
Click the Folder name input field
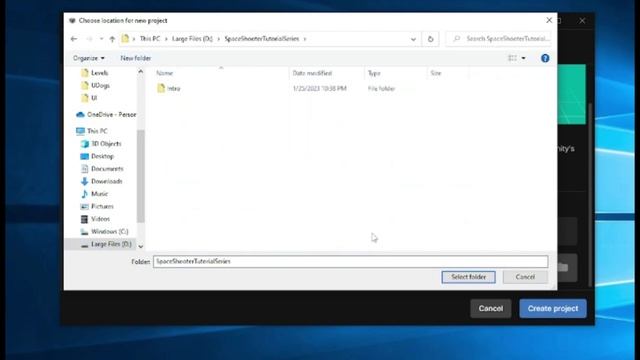[x=351, y=261]
